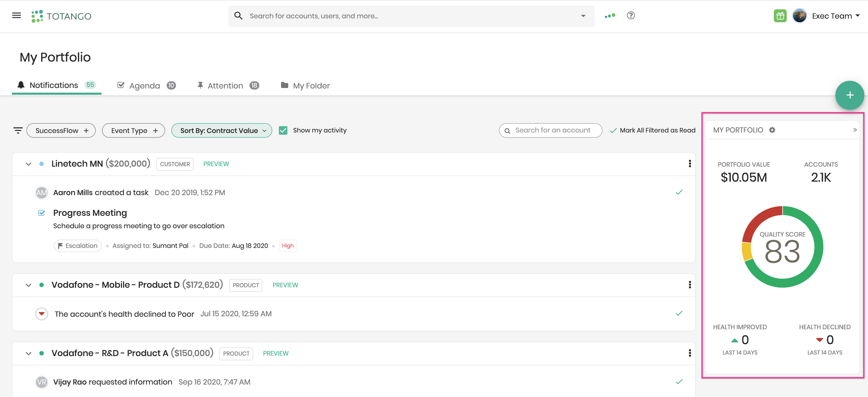868x397 pixels.
Task: Switch to the Agenda tab
Action: click(146, 86)
